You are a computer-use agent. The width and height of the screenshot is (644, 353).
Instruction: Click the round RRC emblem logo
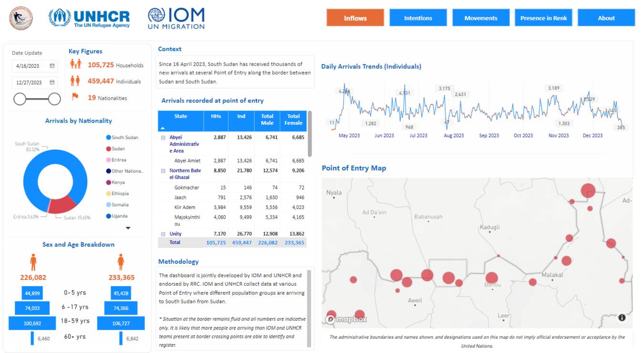[21, 18]
